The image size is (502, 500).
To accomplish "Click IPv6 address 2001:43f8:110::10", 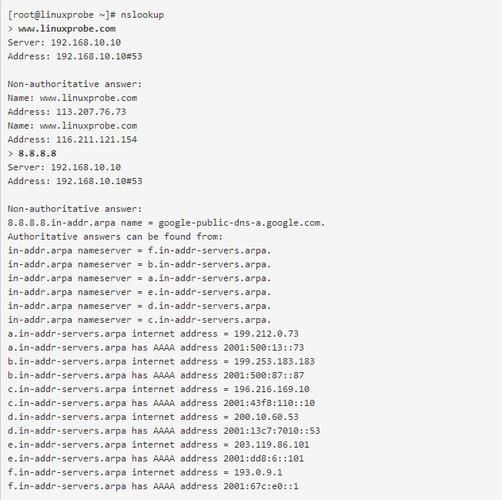I will coord(269,403).
